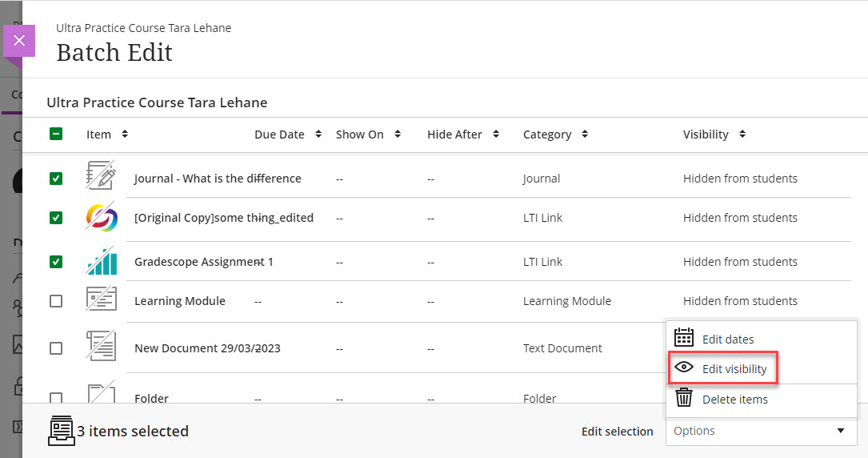Close the Batch Edit panel
The image size is (868, 458).
click(19, 40)
